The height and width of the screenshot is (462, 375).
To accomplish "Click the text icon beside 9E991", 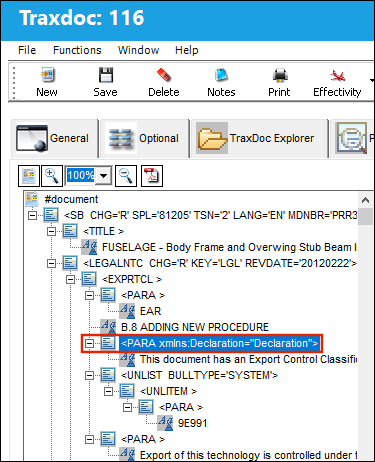I will [x=165, y=423].
